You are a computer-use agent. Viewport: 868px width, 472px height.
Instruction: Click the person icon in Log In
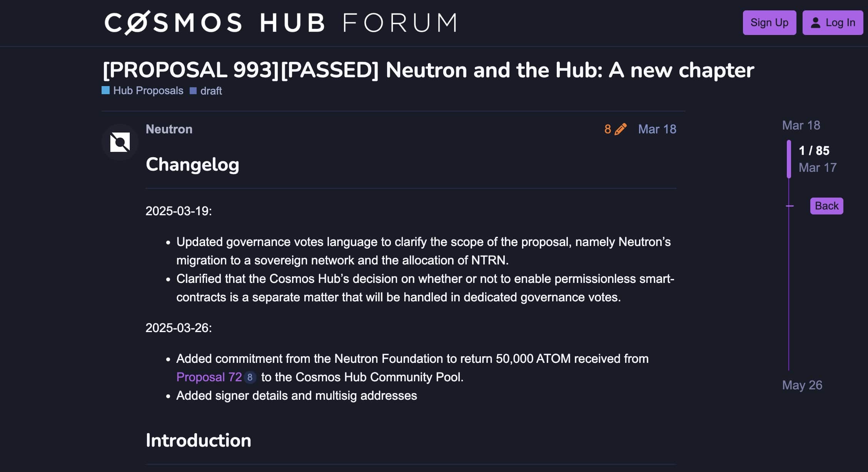[815, 23]
